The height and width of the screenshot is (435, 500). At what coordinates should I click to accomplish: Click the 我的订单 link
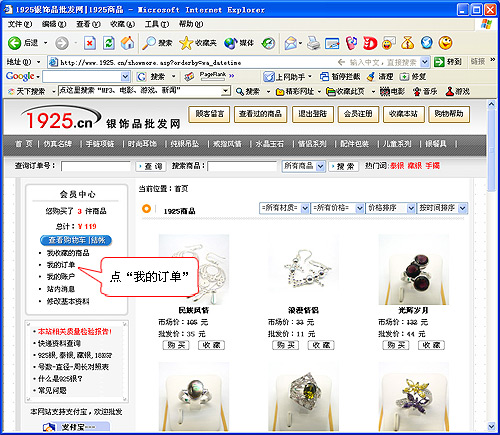pos(61,265)
